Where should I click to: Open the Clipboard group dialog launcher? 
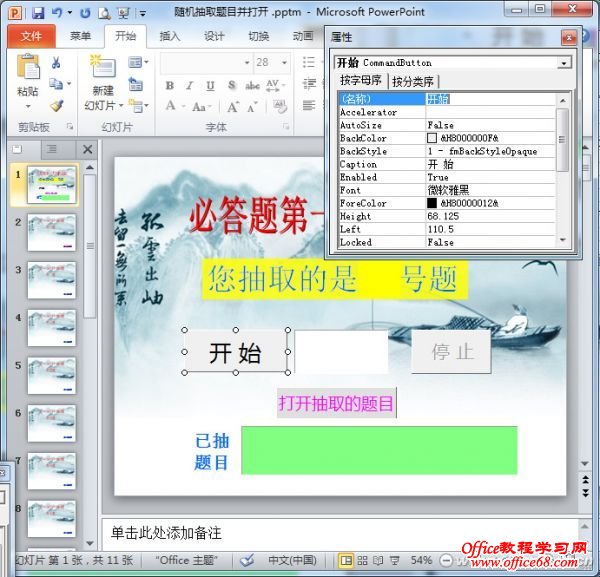[70, 126]
